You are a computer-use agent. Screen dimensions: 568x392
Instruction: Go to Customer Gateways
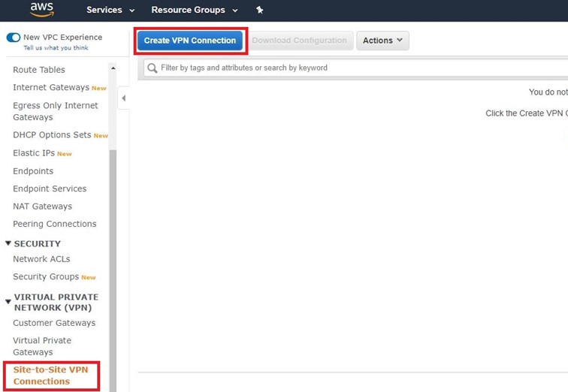54,323
